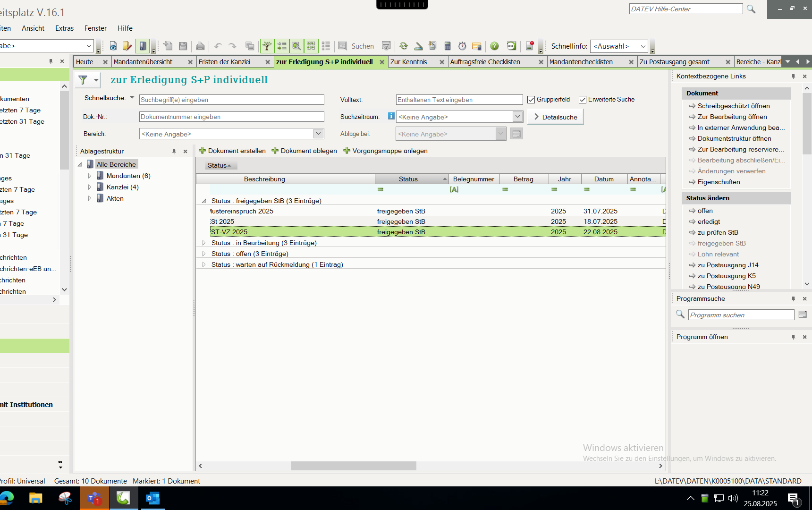Expand the Mandanten (6) tree node
Screen dimensions: 812x510
(90, 176)
